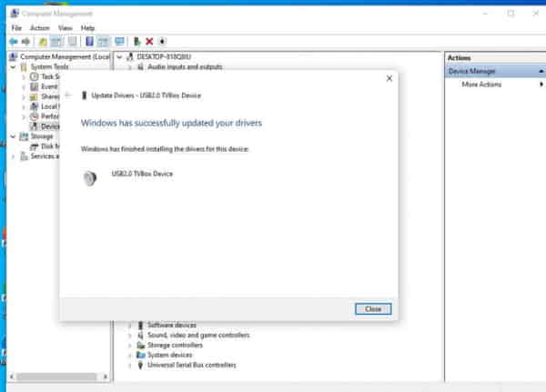546x392 pixels.
Task: Collapse the DESKTOP computer root node
Action: [x=119, y=56]
